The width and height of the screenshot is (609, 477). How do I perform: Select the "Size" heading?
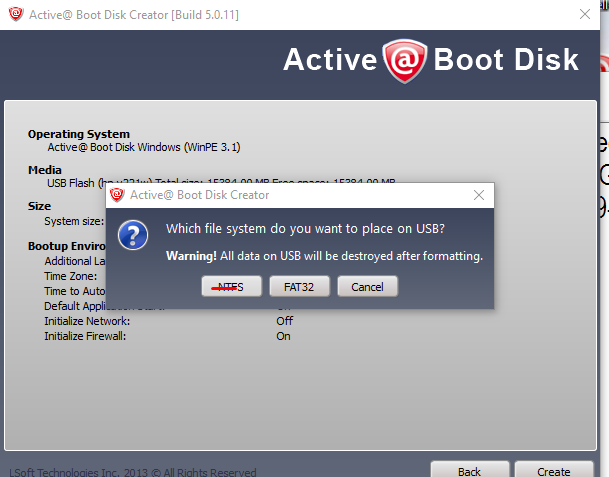(x=39, y=206)
